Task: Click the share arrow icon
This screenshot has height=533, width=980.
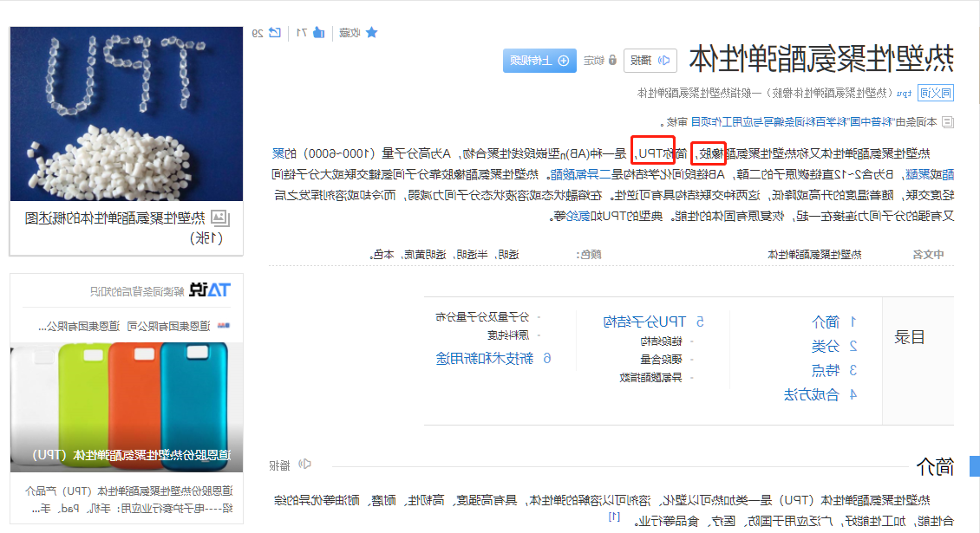Action: click(274, 32)
